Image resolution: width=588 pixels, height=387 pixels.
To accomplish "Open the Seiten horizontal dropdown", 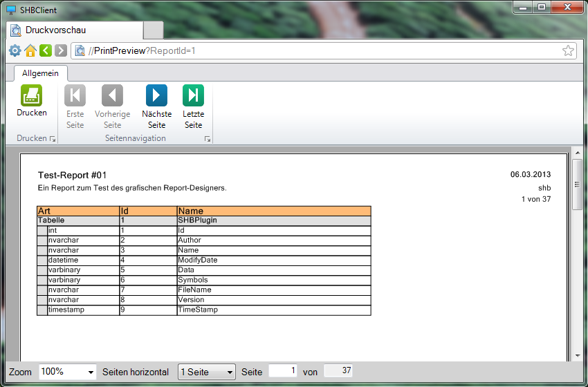I will [x=207, y=372].
